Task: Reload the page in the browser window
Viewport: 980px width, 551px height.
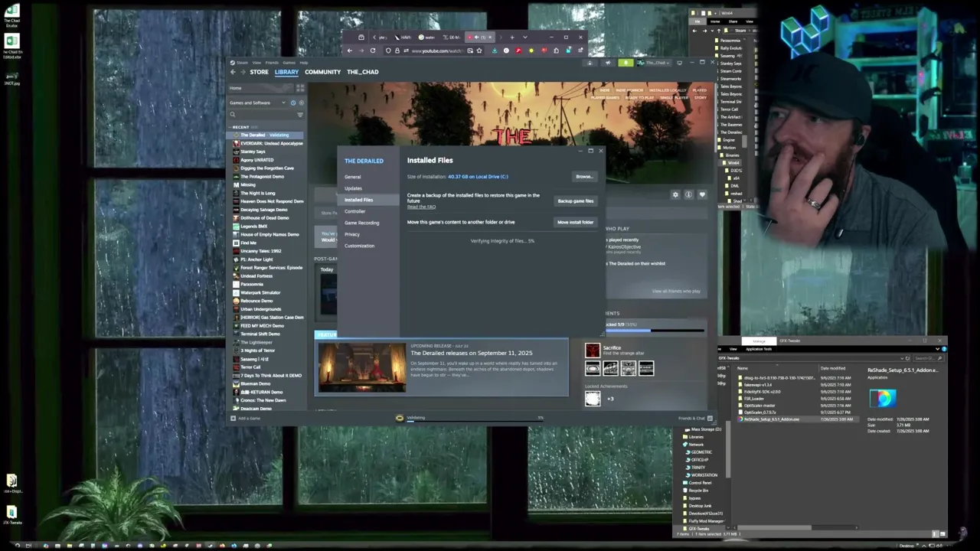Action: pyautogui.click(x=373, y=51)
